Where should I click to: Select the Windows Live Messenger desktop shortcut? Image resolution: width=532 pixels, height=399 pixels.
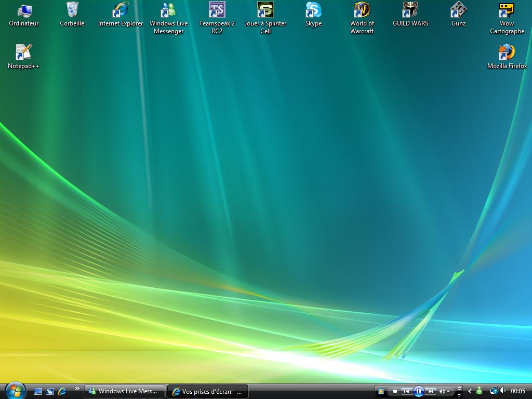169,18
